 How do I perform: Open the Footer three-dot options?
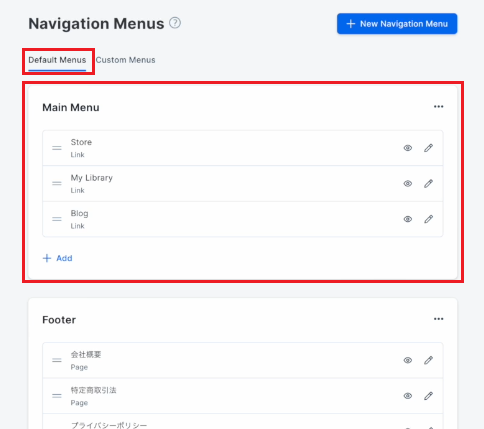click(438, 319)
